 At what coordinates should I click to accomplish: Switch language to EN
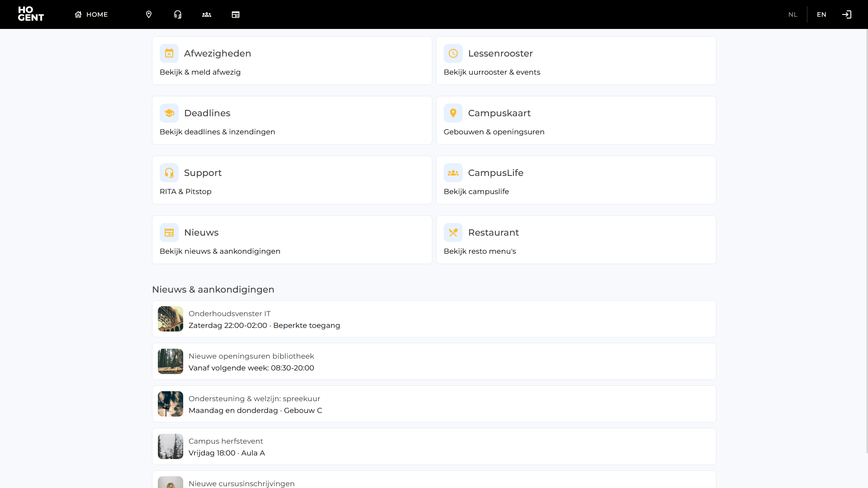tap(821, 14)
